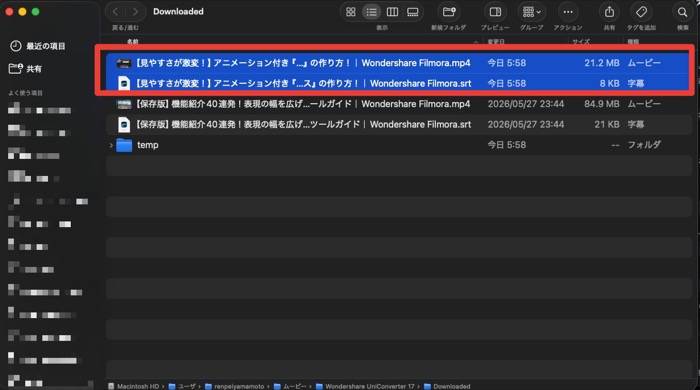
Task: Click the name sort direction caret
Action: [476, 42]
